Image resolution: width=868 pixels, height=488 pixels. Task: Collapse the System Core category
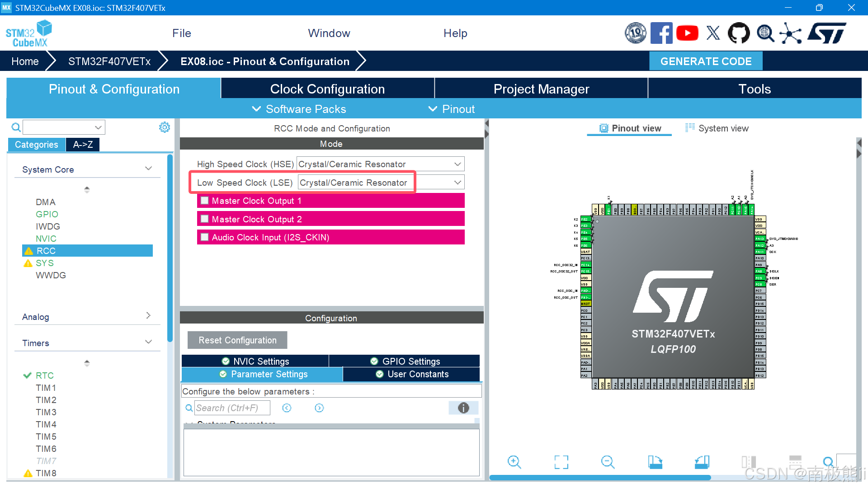click(148, 168)
